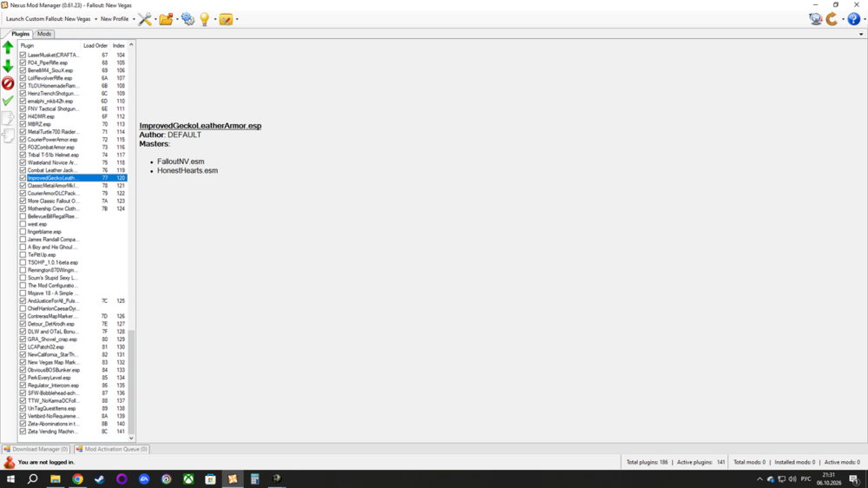This screenshot has width=868, height=488.
Task: Open Xbox app from taskbar
Action: coord(188,479)
